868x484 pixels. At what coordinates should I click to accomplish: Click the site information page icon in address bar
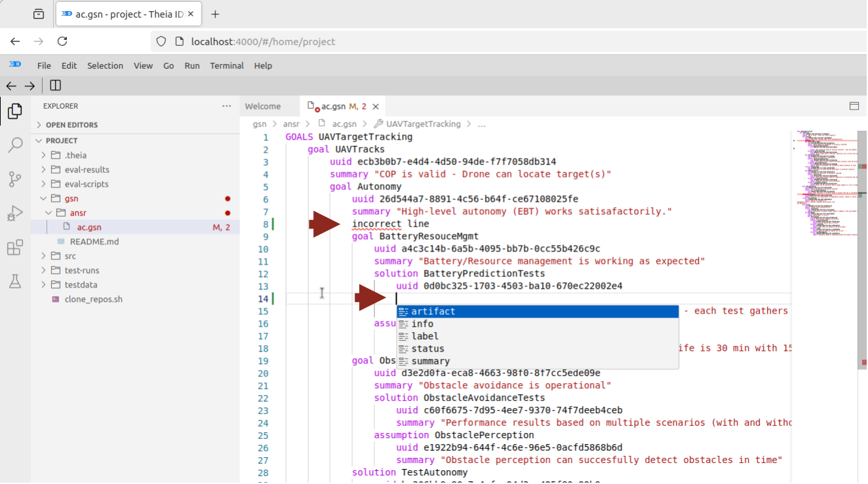point(179,41)
